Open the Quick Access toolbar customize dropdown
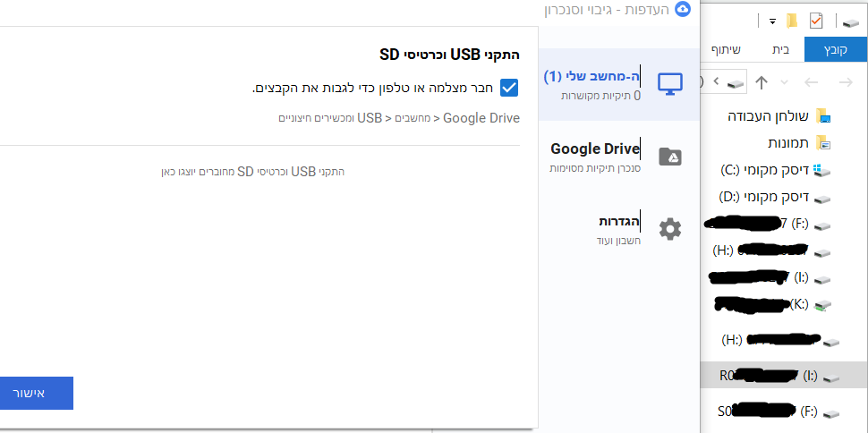The height and width of the screenshot is (433, 868). 771,21
